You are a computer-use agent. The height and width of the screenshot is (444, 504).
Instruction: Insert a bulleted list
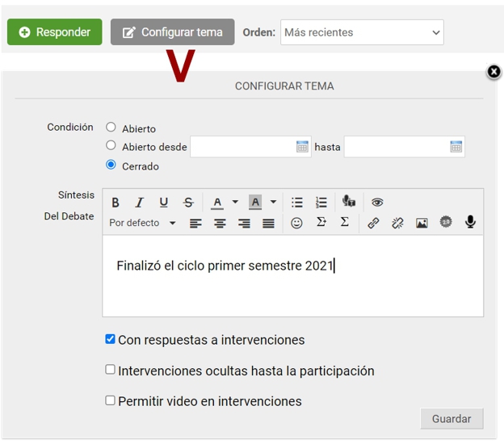pyautogui.click(x=297, y=203)
